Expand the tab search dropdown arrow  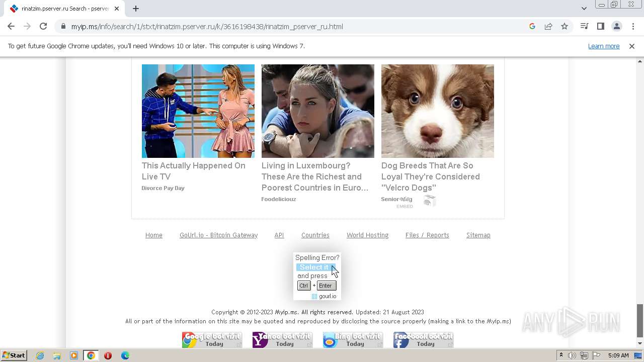[x=584, y=9]
